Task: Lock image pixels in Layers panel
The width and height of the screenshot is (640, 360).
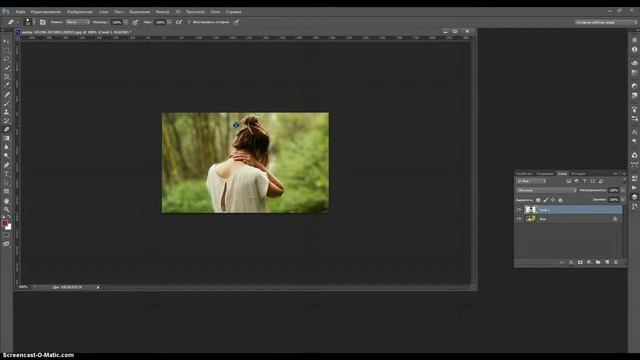Action: [546, 200]
